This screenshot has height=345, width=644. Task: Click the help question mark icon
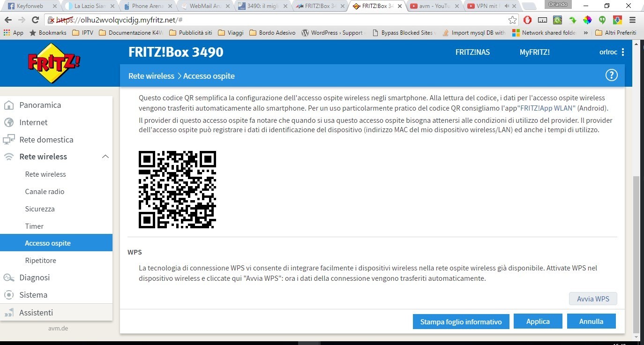pyautogui.click(x=611, y=75)
